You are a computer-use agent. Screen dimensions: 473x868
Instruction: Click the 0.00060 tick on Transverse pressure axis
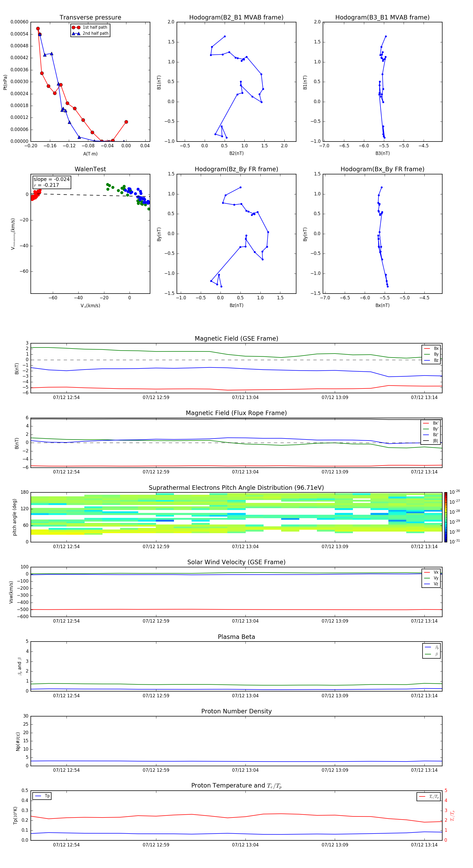(19, 22)
